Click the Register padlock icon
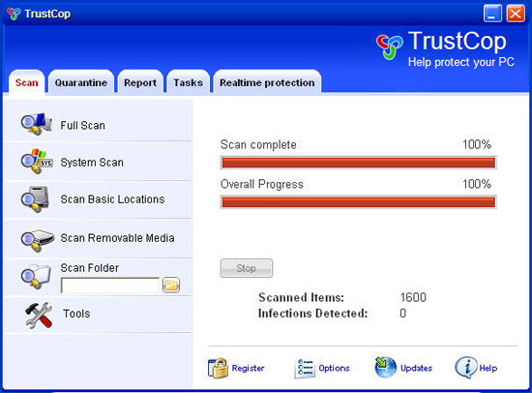The image size is (532, 393). click(218, 368)
